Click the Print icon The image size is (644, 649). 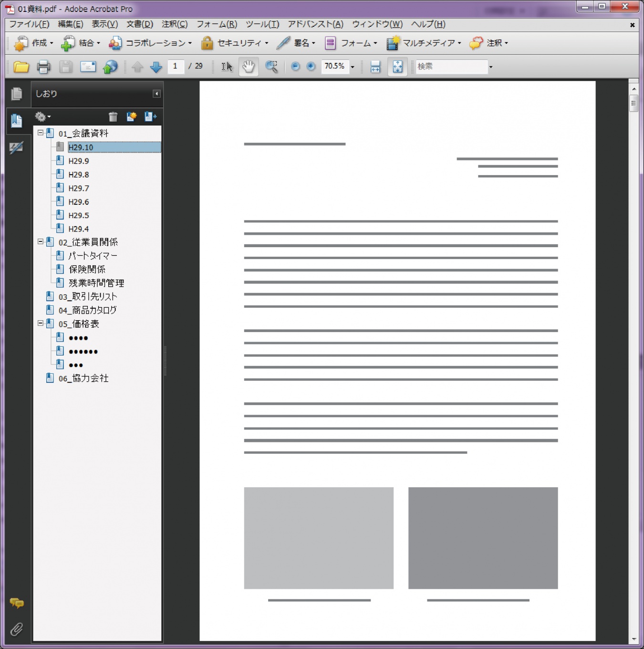(43, 67)
